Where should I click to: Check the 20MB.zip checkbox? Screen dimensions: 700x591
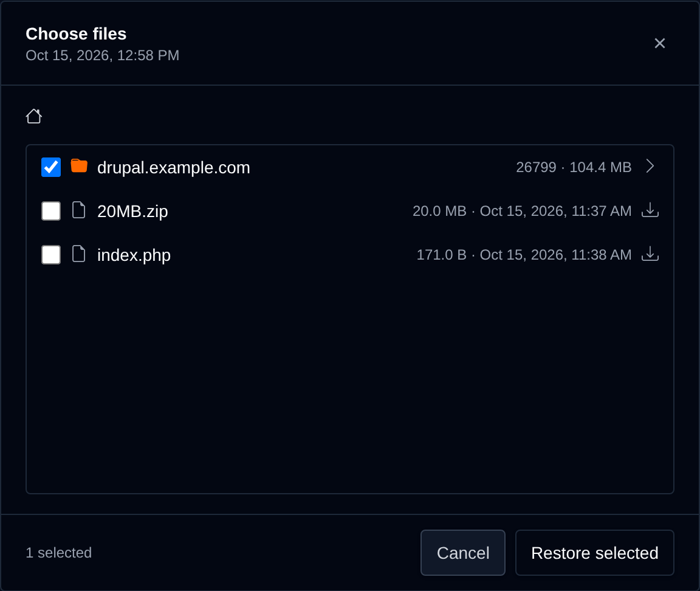pyautogui.click(x=51, y=211)
